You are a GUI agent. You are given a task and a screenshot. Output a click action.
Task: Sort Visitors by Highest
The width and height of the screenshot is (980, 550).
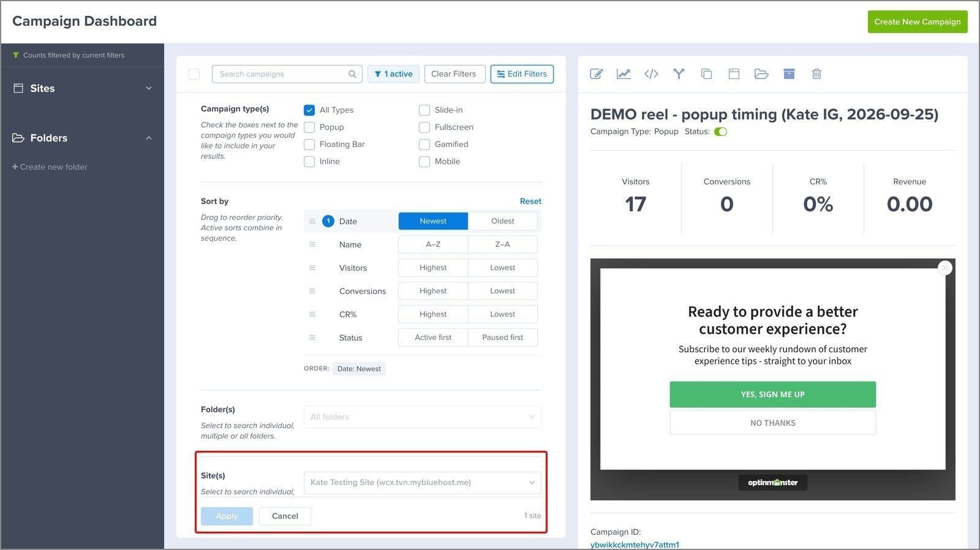(433, 268)
